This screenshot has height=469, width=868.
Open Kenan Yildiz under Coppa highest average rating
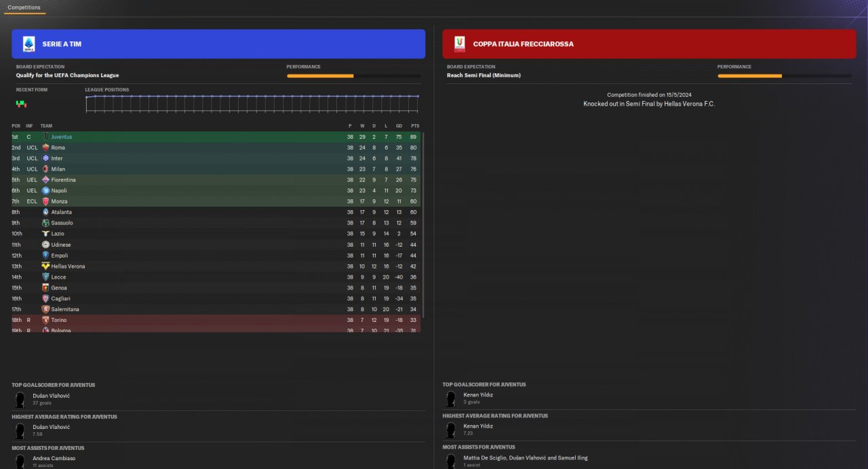(x=478, y=426)
